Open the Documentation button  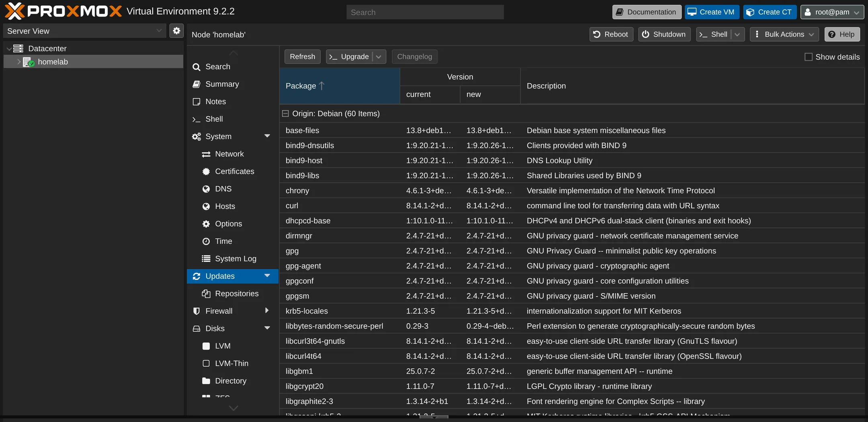coord(647,12)
